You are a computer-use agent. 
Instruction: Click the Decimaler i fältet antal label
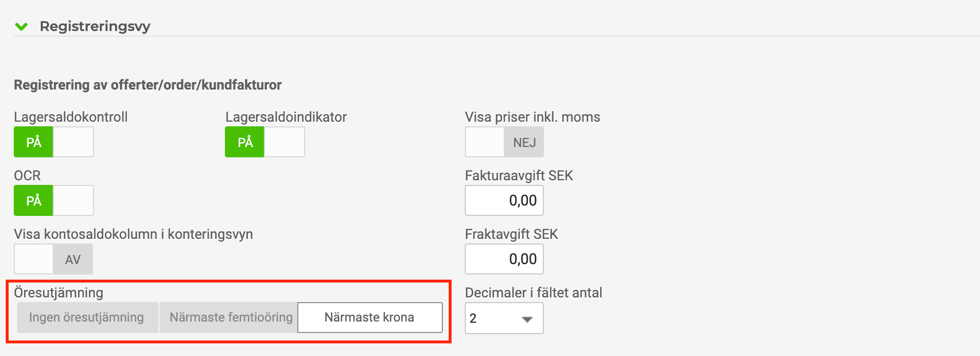[x=533, y=293]
